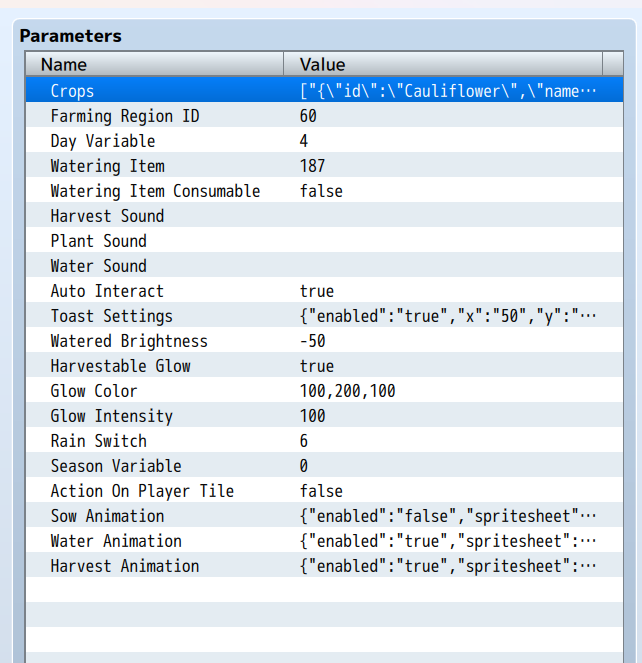Select the Glow Color parameter row
The width and height of the screenshot is (642, 663).
94,391
